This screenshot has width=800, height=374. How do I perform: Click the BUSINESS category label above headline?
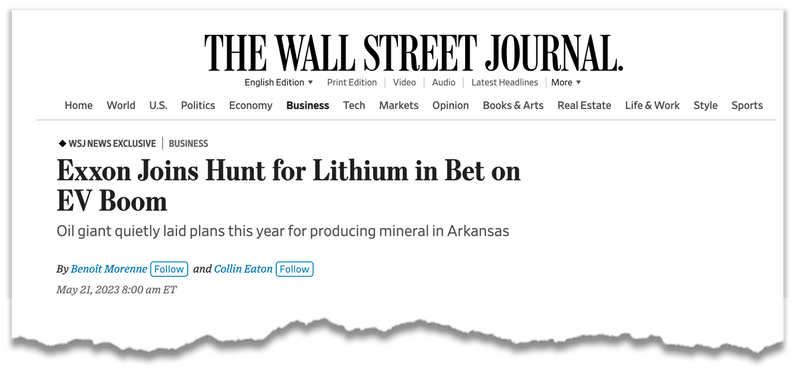188,144
